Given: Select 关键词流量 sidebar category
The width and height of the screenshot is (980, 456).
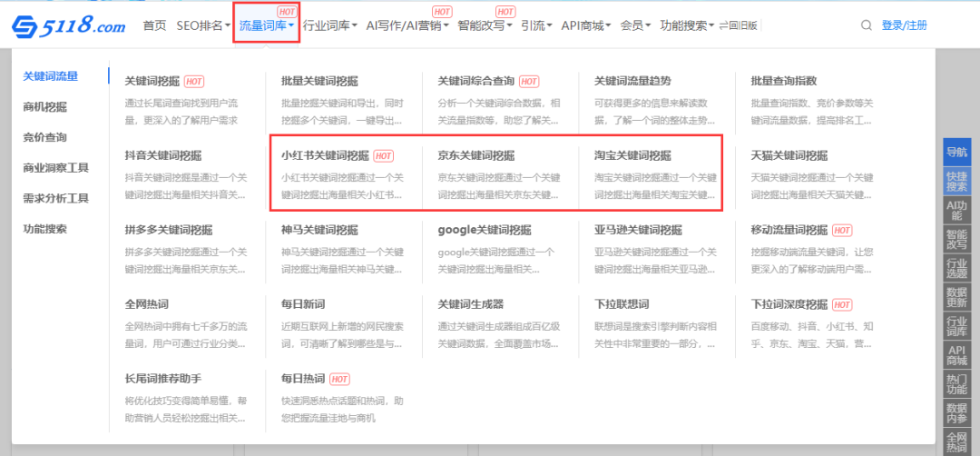Looking at the screenshot, I should (x=51, y=76).
